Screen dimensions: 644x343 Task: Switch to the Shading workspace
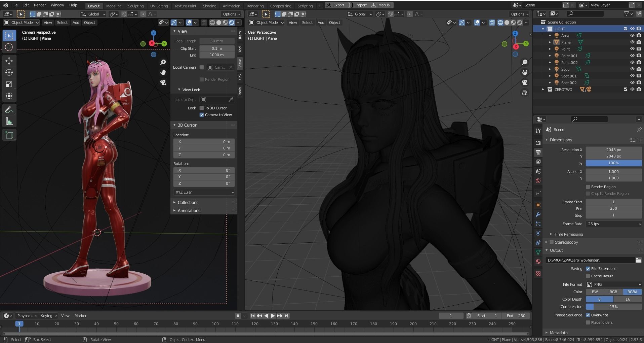click(x=209, y=6)
